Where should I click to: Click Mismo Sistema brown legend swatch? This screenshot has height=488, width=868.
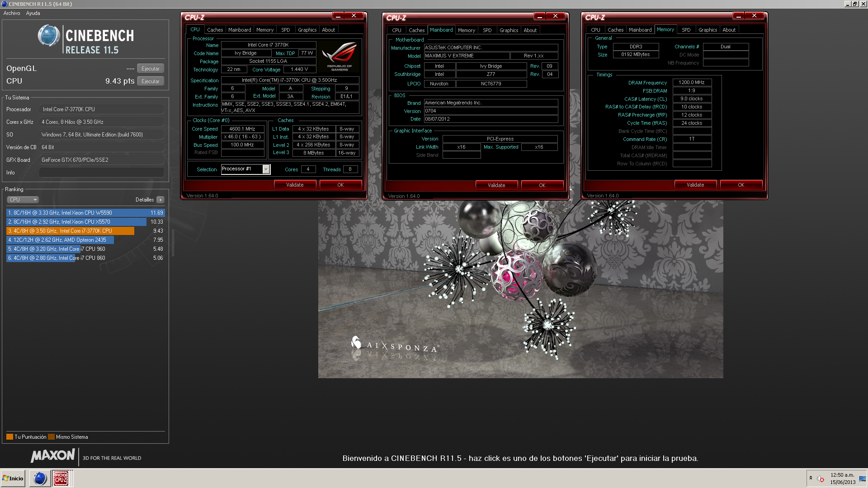click(x=51, y=437)
